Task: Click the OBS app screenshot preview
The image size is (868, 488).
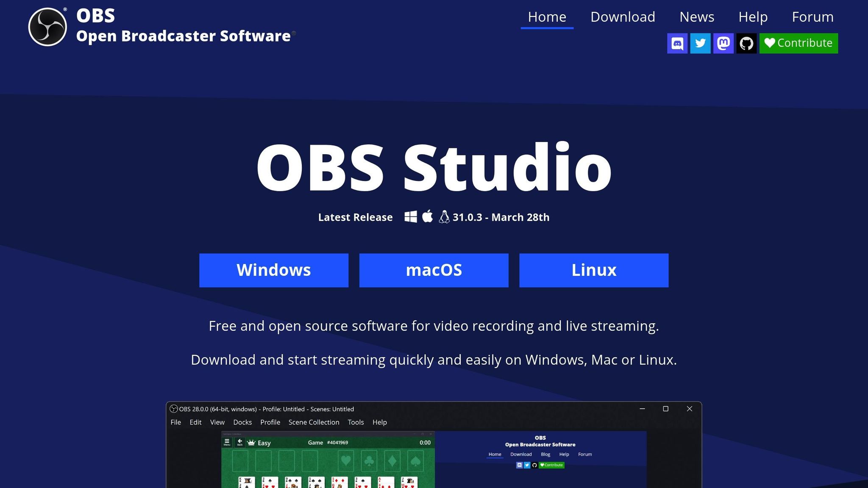Action: tap(434, 445)
